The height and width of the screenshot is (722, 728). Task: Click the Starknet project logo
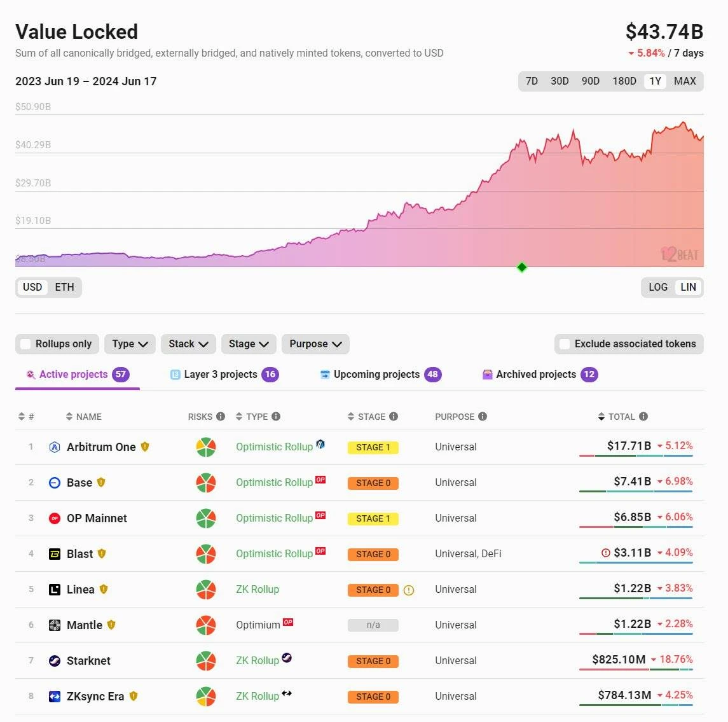pos(54,660)
